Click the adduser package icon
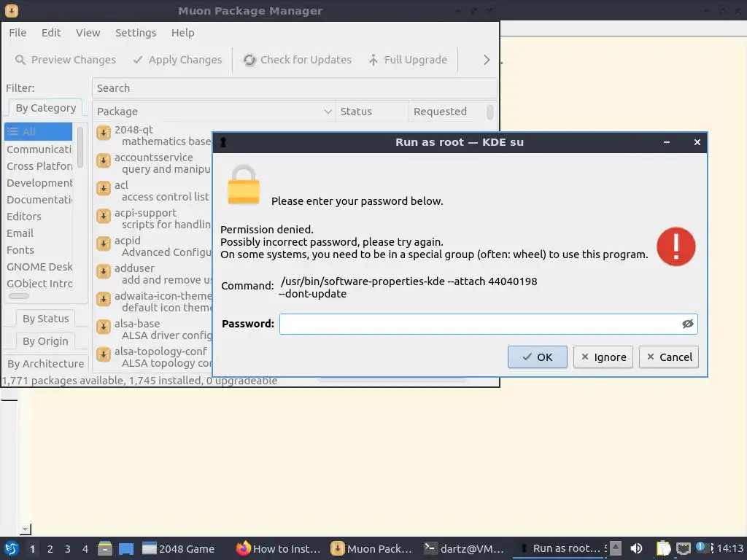The width and height of the screenshot is (747, 560). click(104, 271)
